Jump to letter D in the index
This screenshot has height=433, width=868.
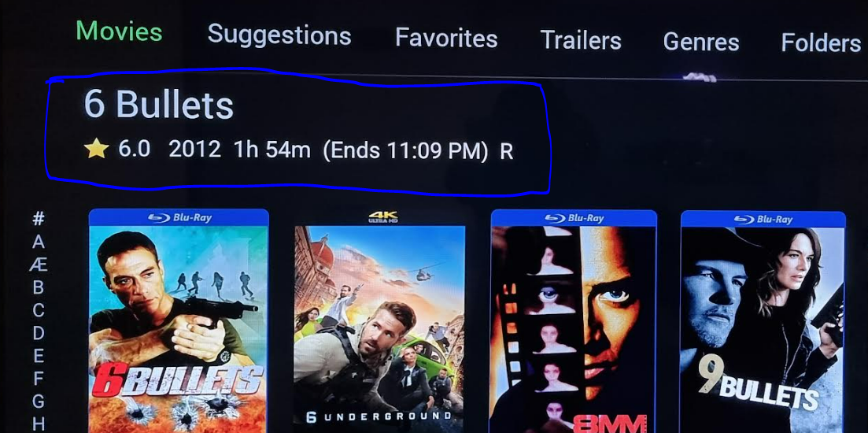pos(39,333)
